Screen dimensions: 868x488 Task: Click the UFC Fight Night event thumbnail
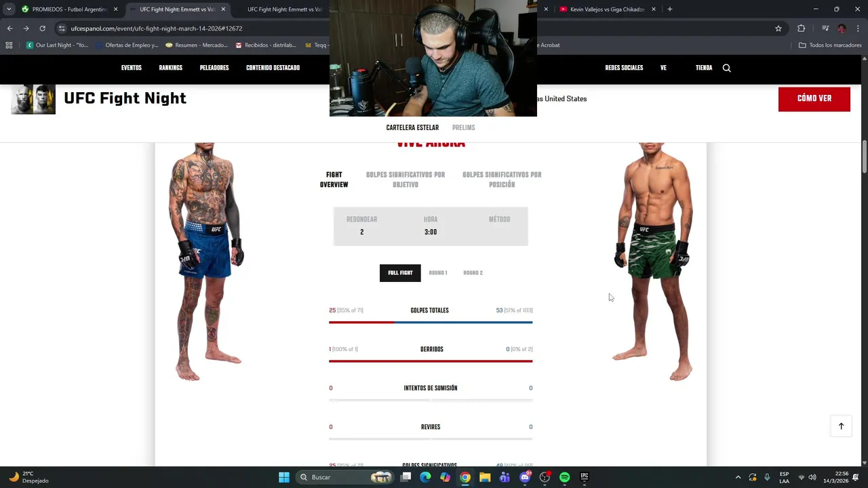click(33, 99)
